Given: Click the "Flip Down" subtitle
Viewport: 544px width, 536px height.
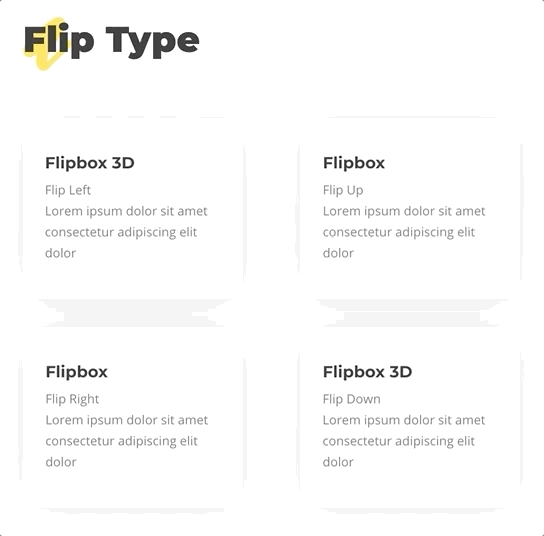Looking at the screenshot, I should (x=352, y=399).
